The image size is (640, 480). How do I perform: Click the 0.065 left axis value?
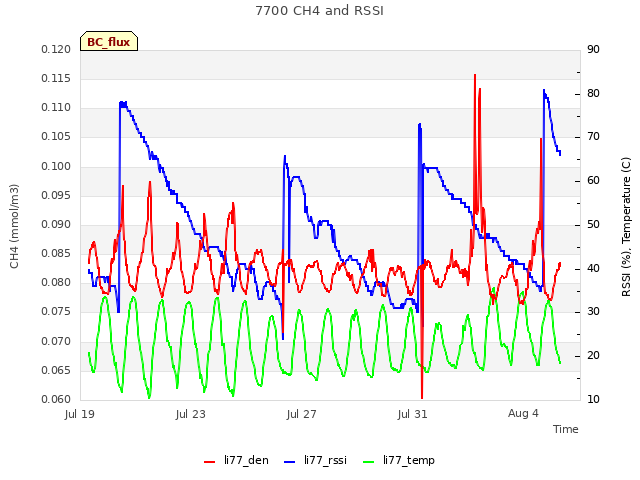56,370
